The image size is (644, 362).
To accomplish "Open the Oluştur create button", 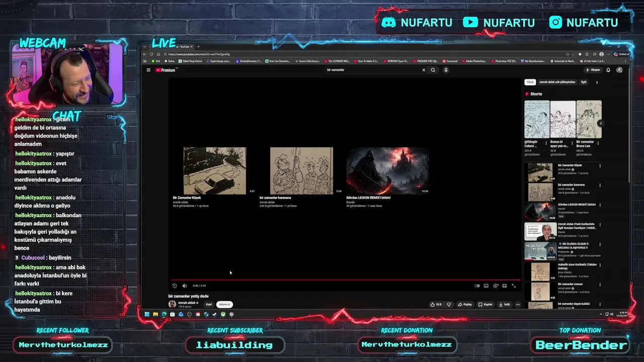I will coord(593,70).
